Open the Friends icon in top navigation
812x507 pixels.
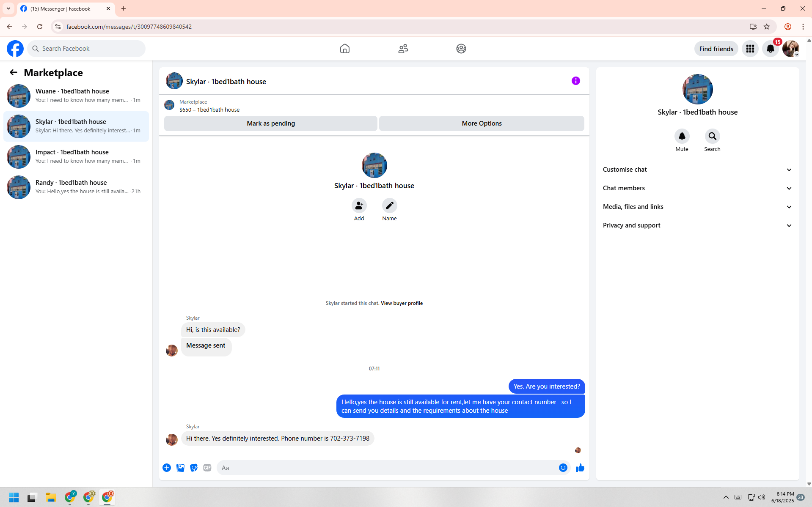point(403,49)
